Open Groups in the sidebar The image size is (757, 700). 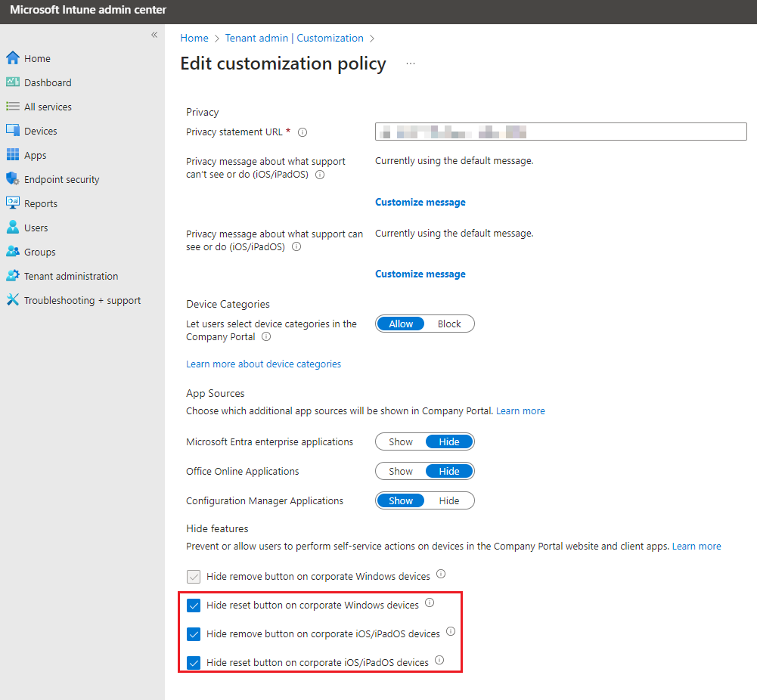(x=39, y=251)
